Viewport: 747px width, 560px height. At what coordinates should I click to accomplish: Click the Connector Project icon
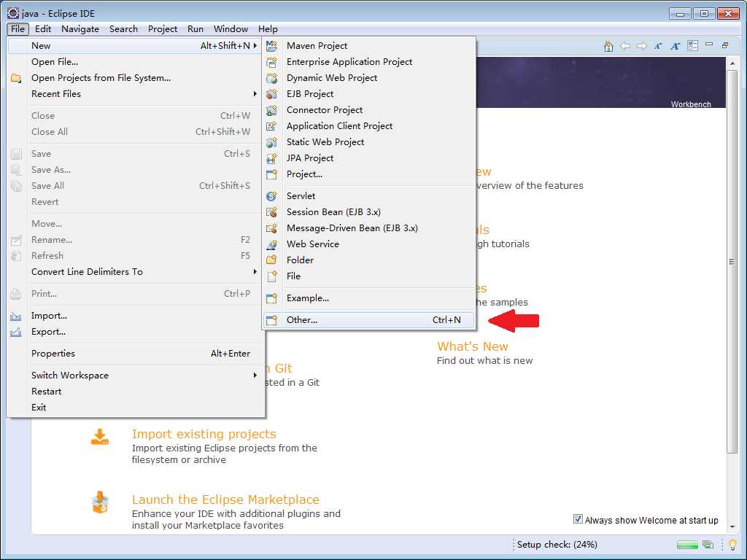(x=271, y=110)
